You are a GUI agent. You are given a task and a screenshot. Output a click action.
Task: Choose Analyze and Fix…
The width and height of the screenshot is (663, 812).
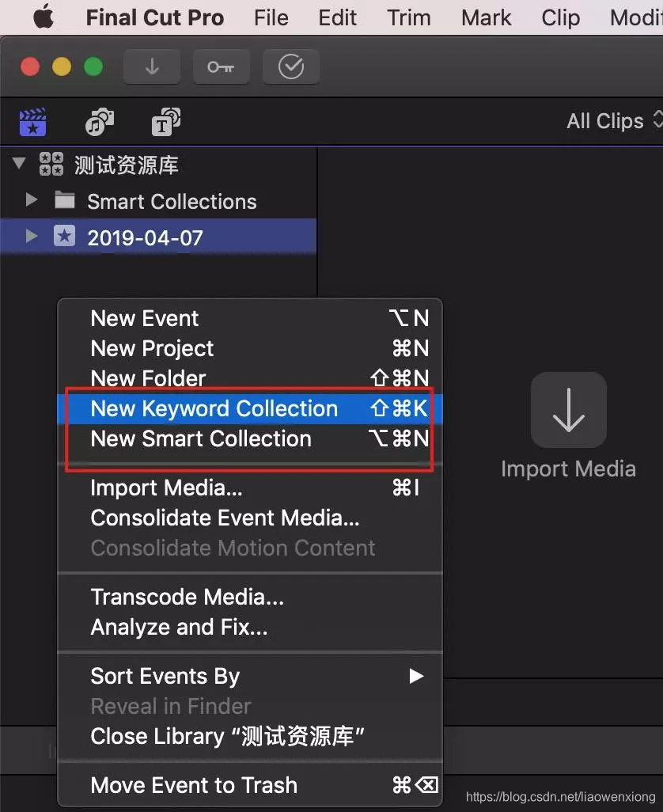250,627
